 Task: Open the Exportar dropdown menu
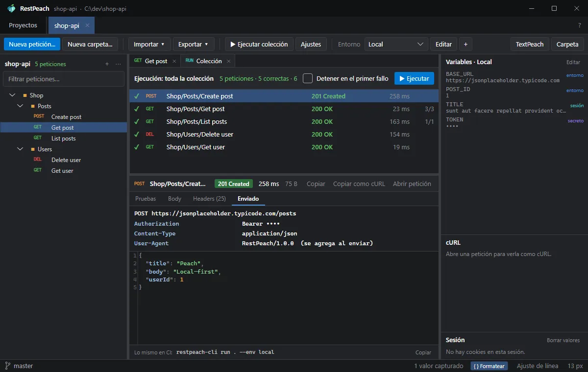tap(194, 44)
